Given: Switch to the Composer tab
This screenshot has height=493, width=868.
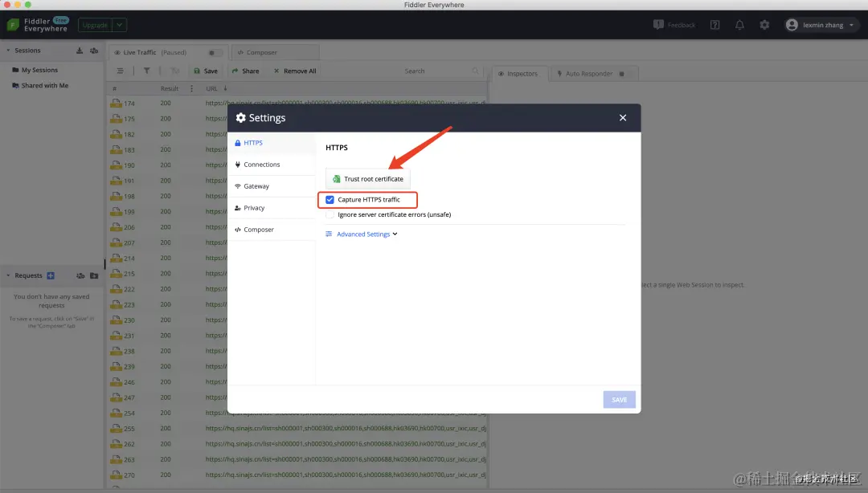Looking at the screenshot, I should (275, 52).
